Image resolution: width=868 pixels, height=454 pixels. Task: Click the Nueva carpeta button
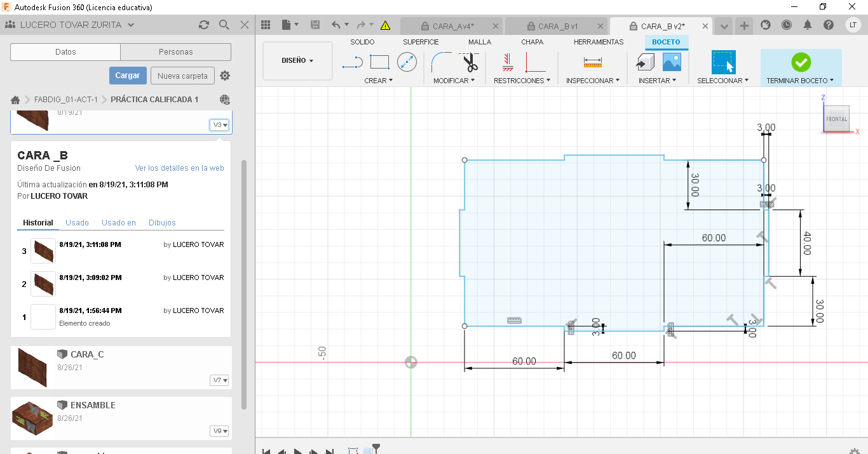click(182, 76)
